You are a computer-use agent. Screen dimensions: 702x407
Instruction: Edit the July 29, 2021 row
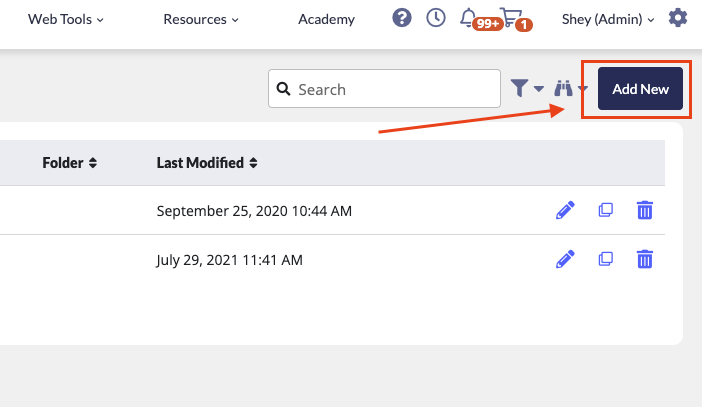[x=565, y=259]
